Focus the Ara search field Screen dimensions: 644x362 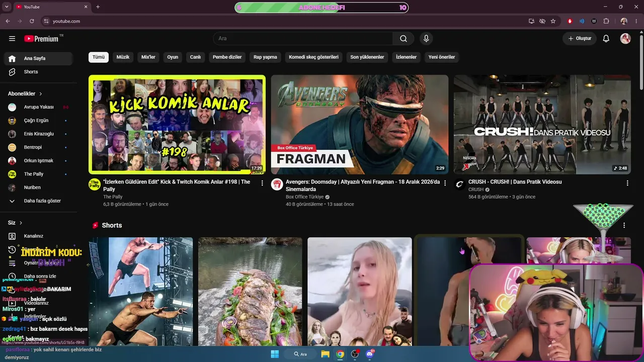pyautogui.click(x=303, y=39)
